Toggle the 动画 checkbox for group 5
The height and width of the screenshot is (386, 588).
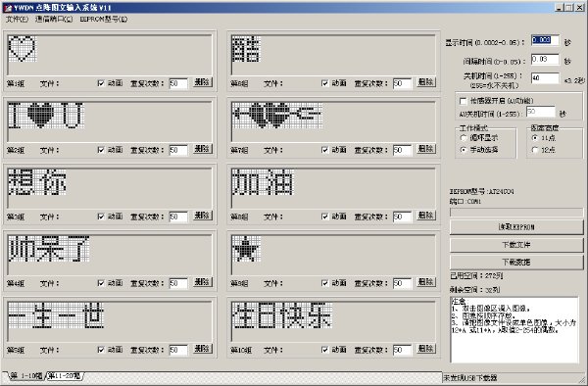(x=101, y=350)
